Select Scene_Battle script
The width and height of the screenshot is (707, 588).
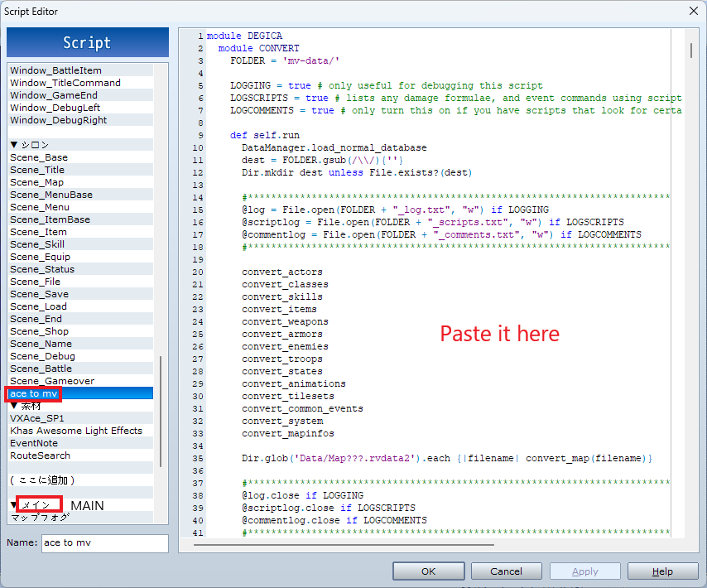(80, 369)
